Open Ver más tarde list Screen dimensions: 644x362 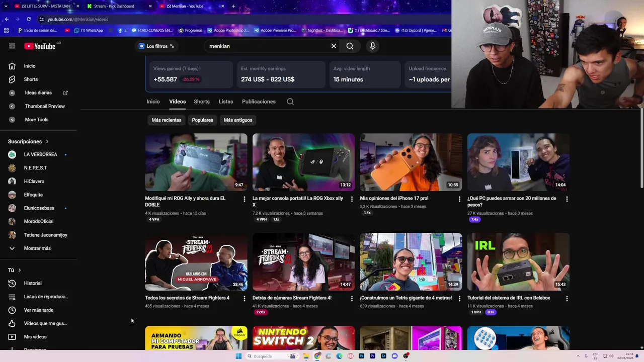coord(39,310)
